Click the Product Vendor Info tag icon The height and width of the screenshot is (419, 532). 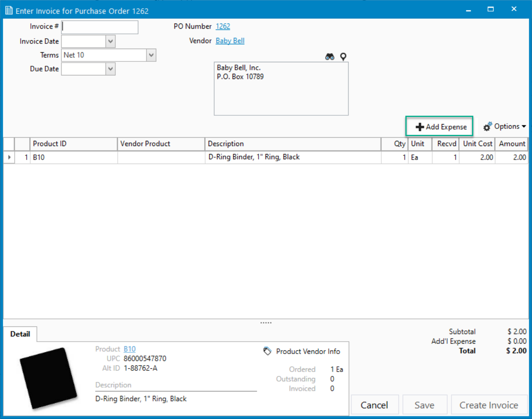pos(267,351)
